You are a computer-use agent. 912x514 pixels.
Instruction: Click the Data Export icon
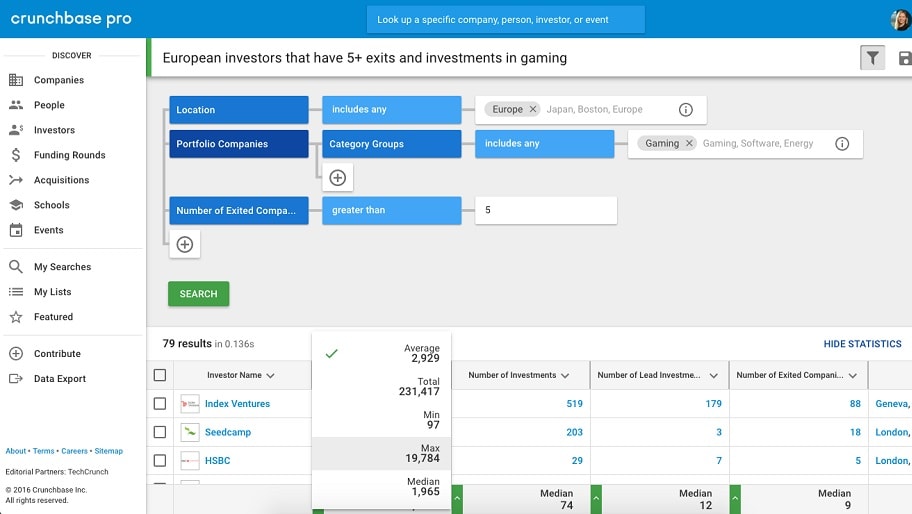16,379
